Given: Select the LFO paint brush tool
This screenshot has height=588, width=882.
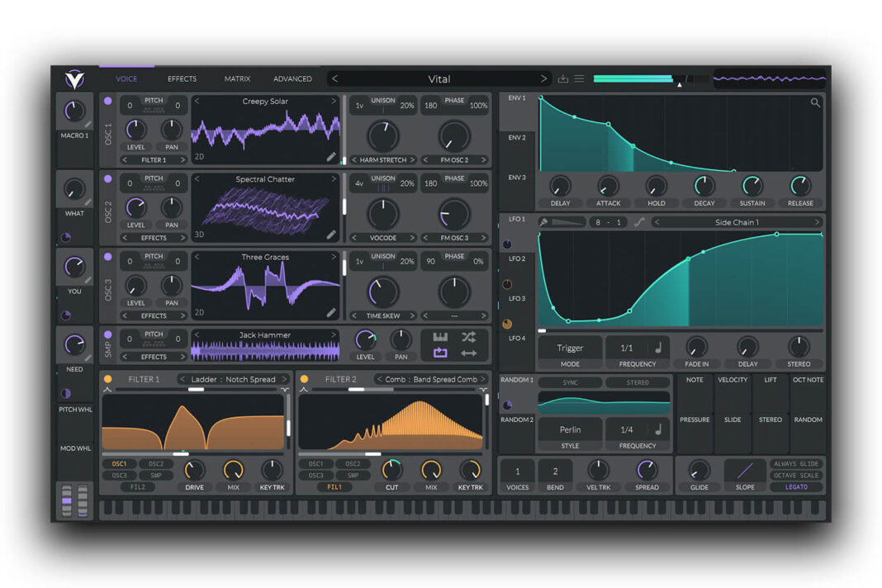Looking at the screenshot, I should pyautogui.click(x=544, y=221).
